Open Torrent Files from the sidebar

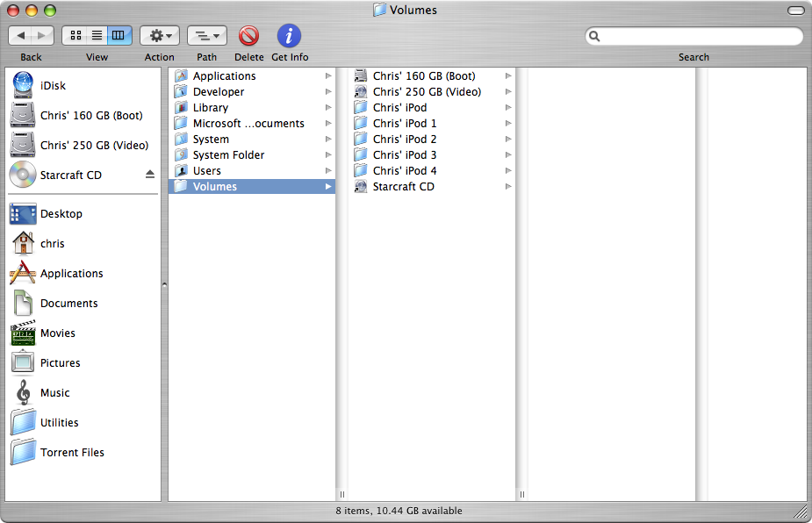(83, 453)
